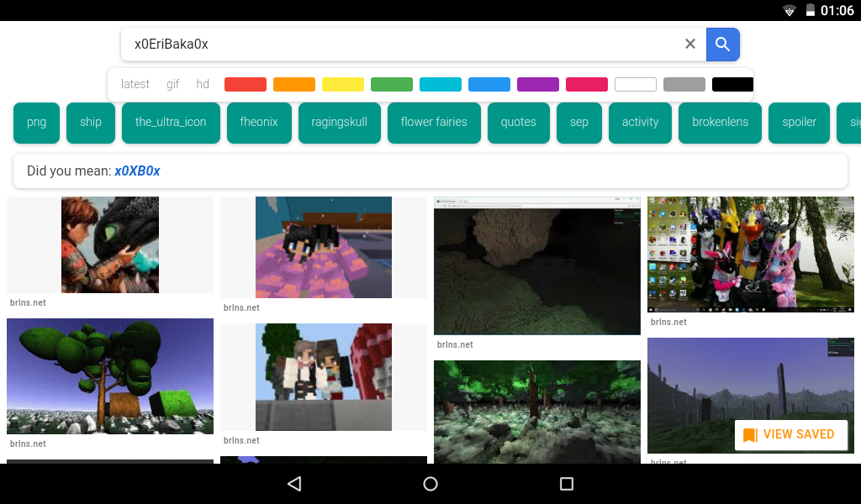861x504 pixels.
Task: Open the fursuit group desktop thumbnail
Action: point(751,255)
